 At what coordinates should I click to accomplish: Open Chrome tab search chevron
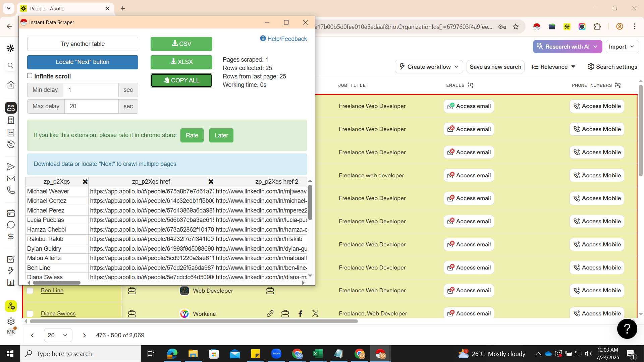click(9, 8)
